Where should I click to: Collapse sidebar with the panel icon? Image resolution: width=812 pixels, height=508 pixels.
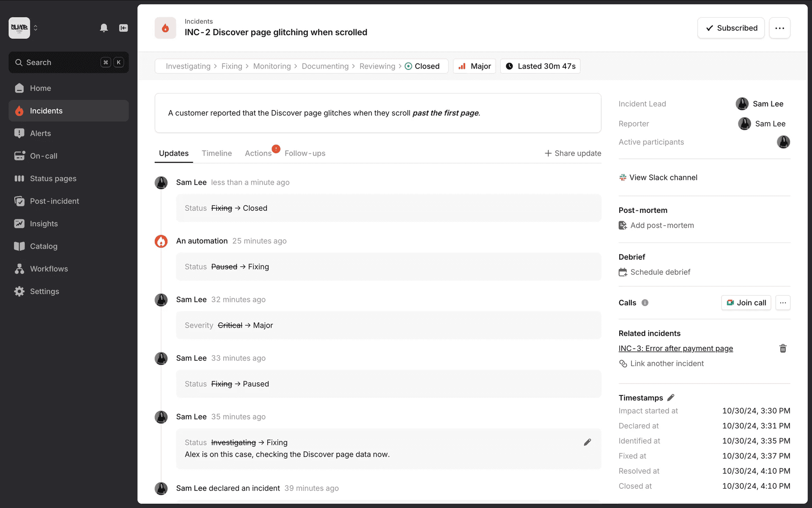[123, 28]
